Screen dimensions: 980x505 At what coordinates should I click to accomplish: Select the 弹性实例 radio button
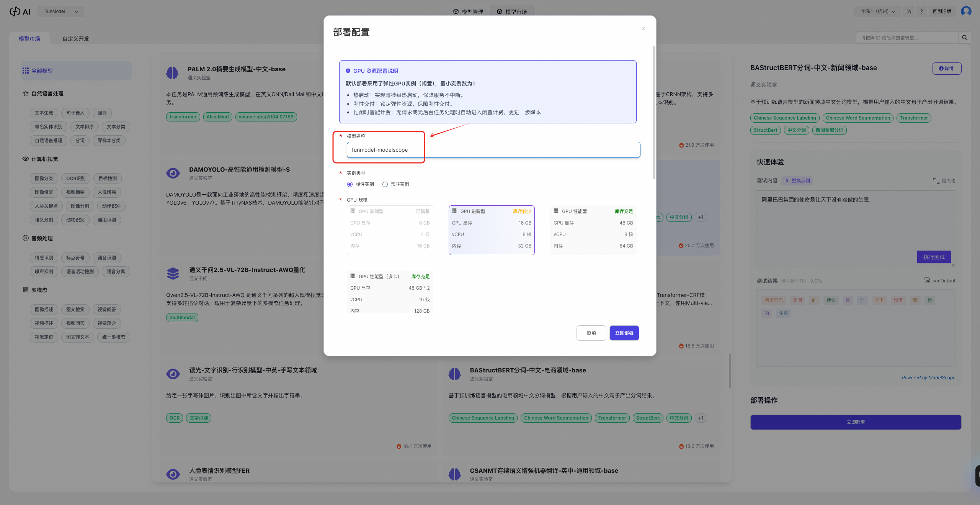tap(350, 184)
